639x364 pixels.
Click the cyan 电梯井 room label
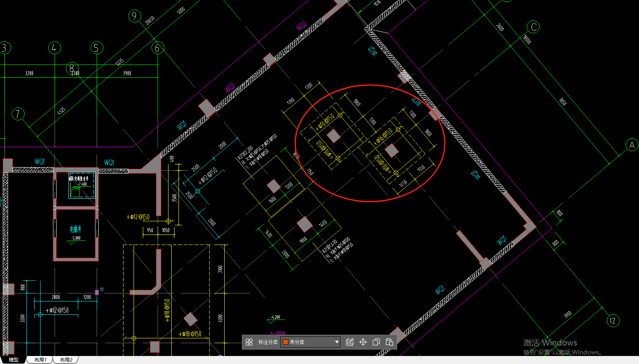click(x=75, y=229)
